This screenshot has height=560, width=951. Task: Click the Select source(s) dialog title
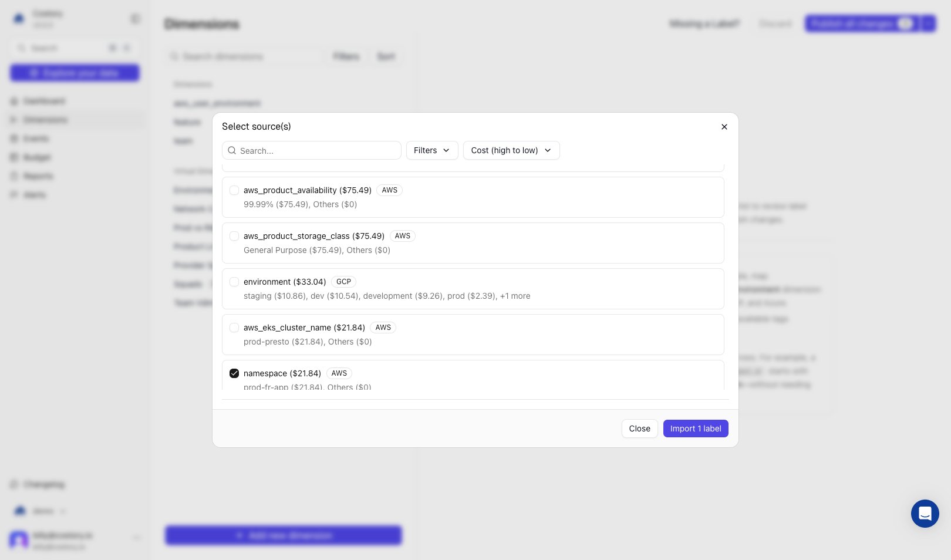click(x=257, y=127)
